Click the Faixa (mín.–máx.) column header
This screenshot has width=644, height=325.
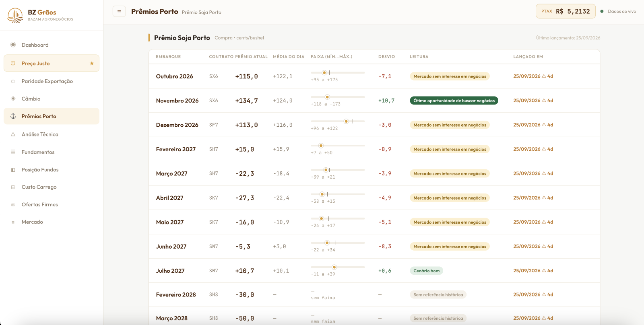tap(331, 57)
